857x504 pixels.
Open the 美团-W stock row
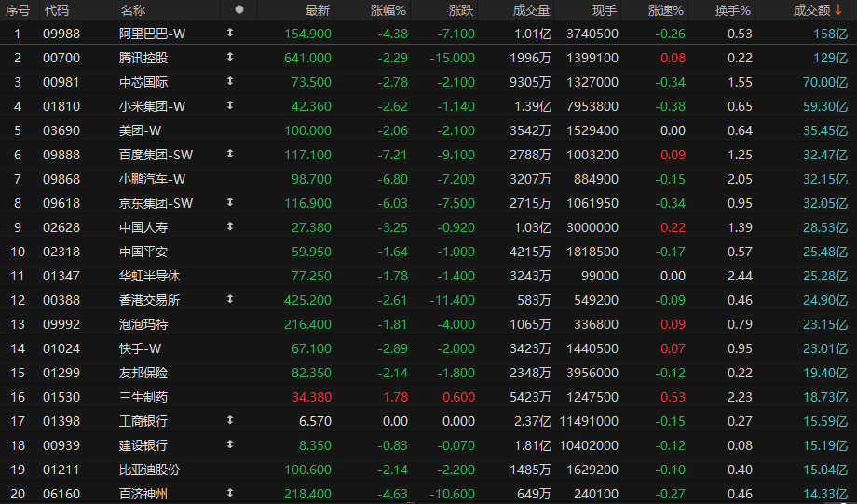428,130
